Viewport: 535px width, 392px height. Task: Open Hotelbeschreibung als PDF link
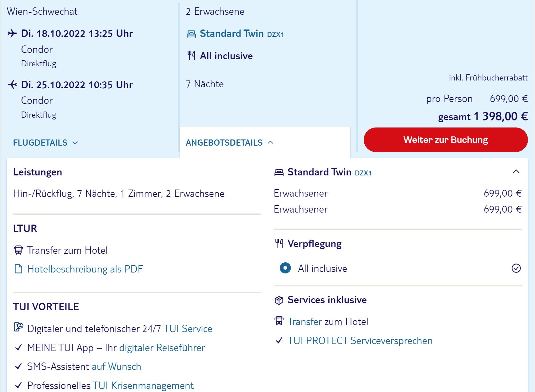coord(85,269)
